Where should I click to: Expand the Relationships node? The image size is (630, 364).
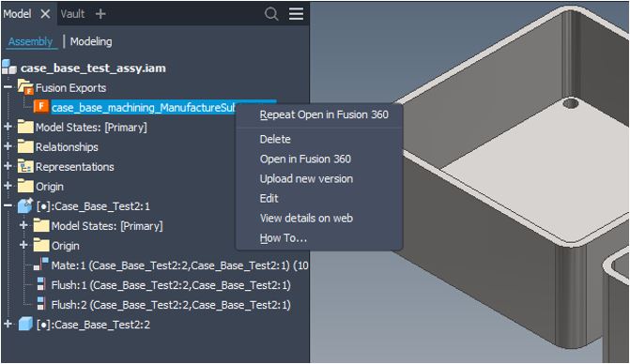tap(8, 146)
